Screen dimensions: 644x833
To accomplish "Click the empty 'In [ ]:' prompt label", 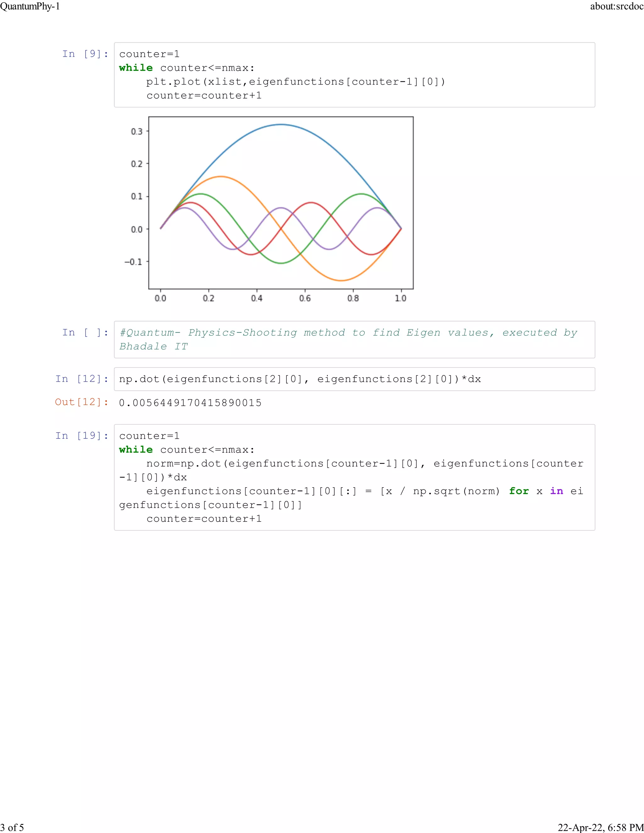I will pos(86,333).
